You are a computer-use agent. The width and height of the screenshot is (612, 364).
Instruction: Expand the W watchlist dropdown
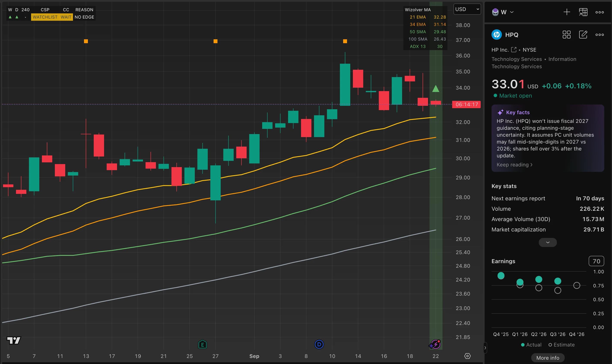click(512, 12)
